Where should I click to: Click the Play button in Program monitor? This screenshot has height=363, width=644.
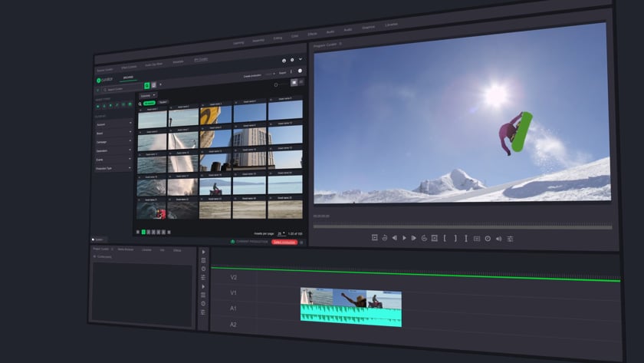pyautogui.click(x=404, y=238)
